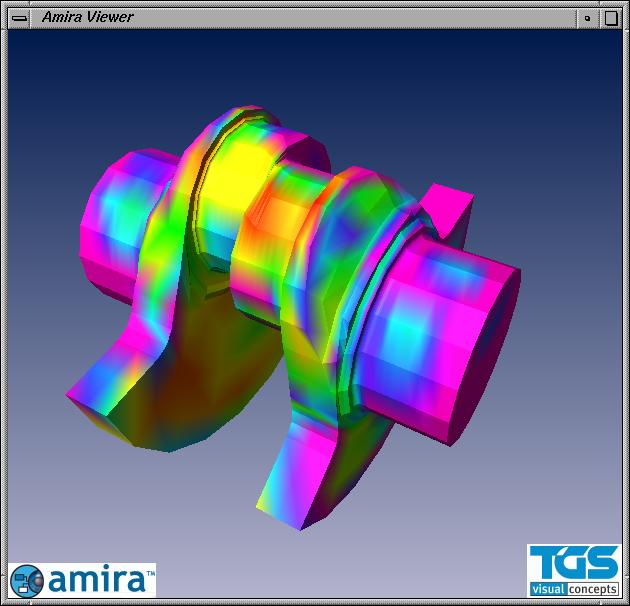Click the Amira Viewer title bar text
This screenshot has width=630, height=606.
(88, 17)
